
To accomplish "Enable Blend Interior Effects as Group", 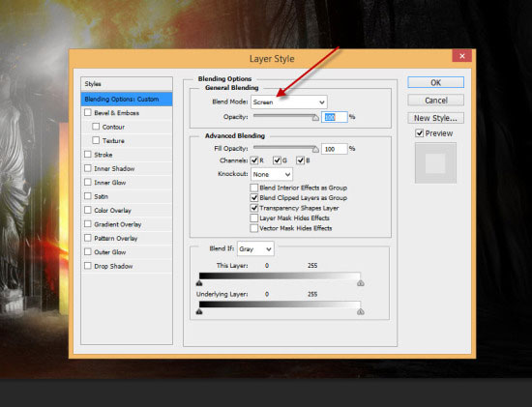I will (253, 188).
